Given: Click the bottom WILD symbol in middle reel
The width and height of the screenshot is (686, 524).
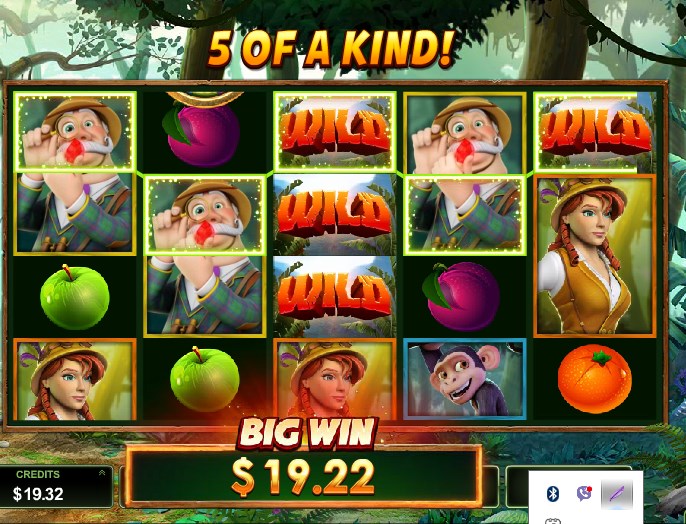Looking at the screenshot, I should (335, 296).
